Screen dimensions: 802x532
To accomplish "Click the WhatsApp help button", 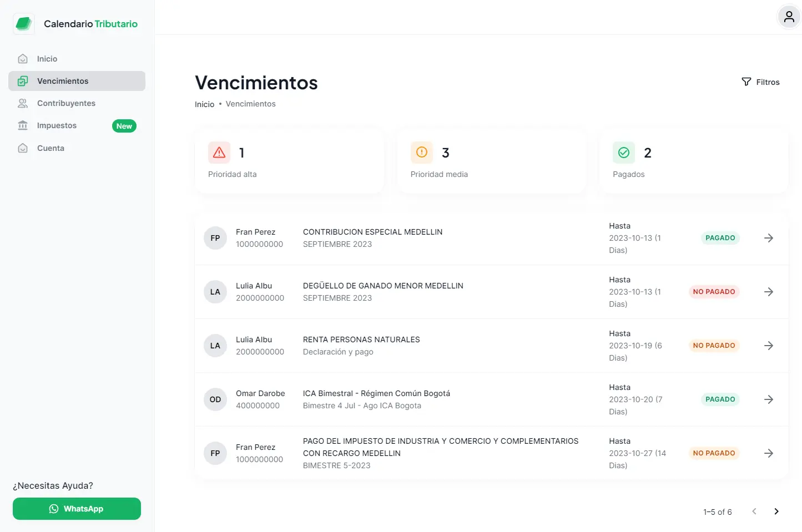I will (77, 509).
